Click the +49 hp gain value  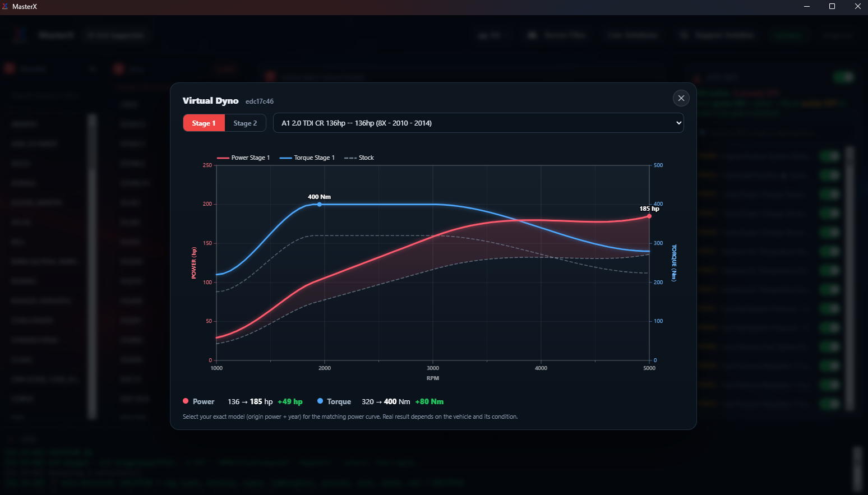tap(290, 401)
